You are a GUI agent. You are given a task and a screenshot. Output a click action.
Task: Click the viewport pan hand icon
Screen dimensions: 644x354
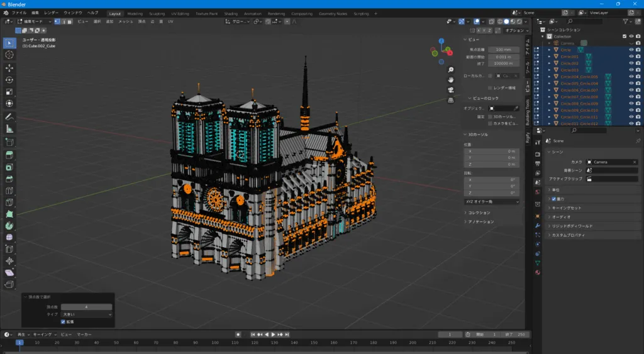(450, 80)
